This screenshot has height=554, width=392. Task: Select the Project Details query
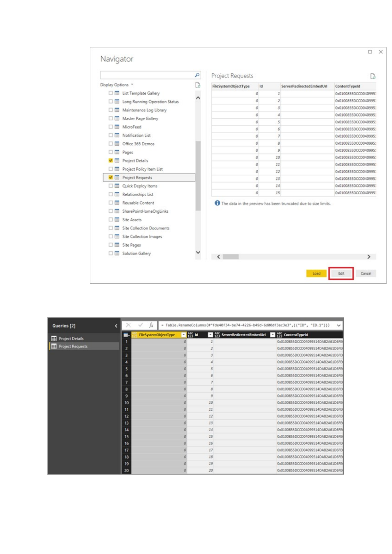(x=71, y=339)
